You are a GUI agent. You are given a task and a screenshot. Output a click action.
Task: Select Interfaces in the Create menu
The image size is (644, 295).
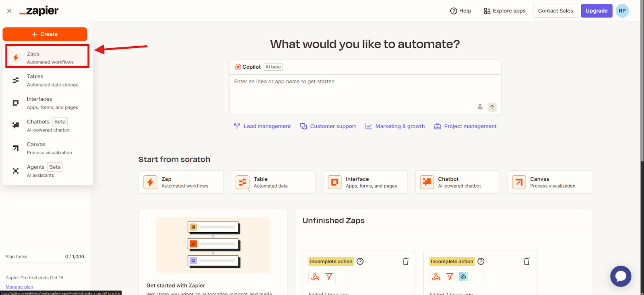[x=47, y=103]
